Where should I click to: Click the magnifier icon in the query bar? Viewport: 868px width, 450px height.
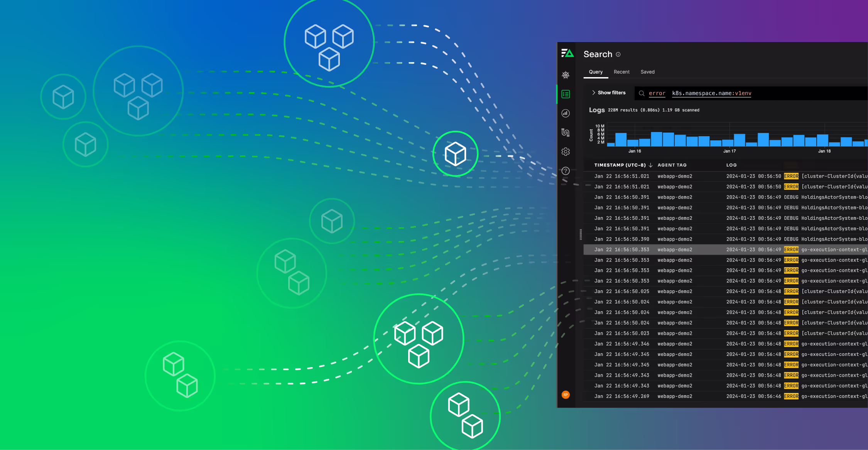tap(642, 93)
